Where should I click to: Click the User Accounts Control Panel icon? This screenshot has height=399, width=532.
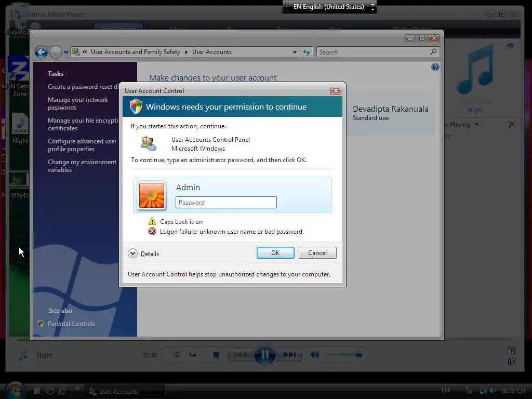148,143
